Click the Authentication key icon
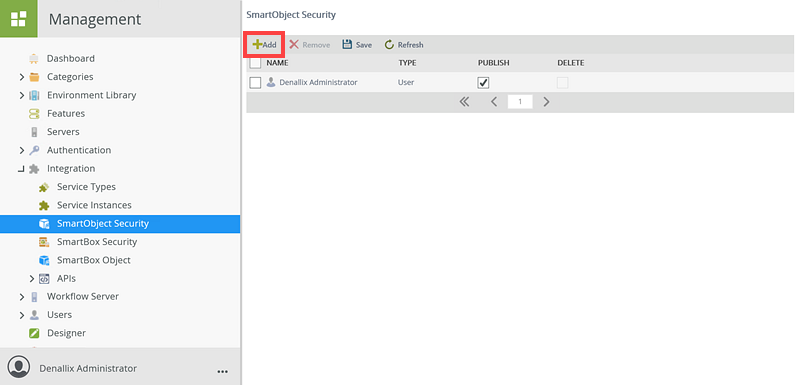This screenshot has width=800, height=385. pyautogui.click(x=34, y=150)
